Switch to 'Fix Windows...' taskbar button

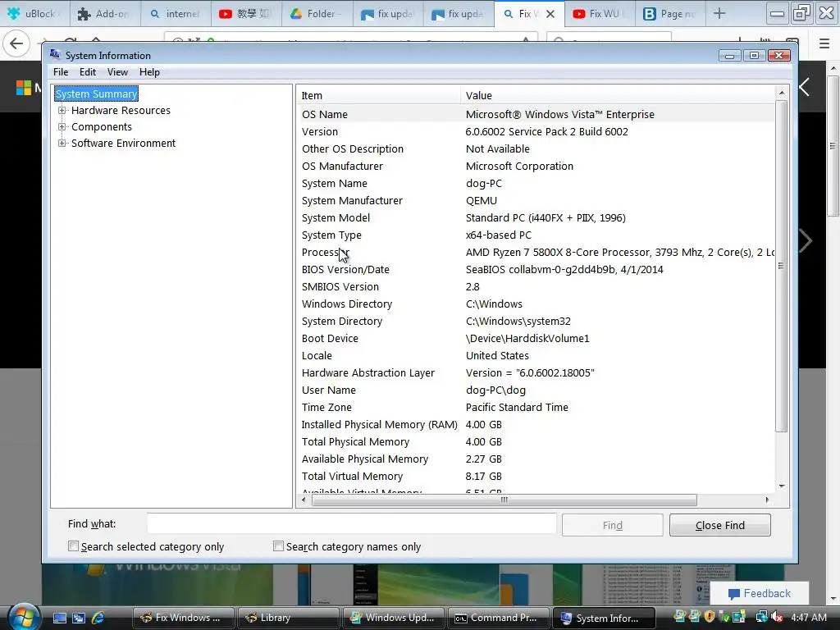coord(183,618)
